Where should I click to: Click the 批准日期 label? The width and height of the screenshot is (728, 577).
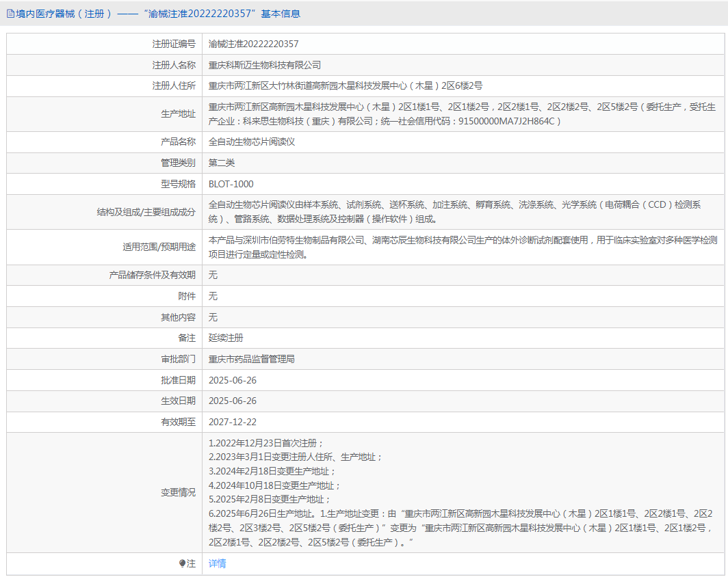point(179,380)
